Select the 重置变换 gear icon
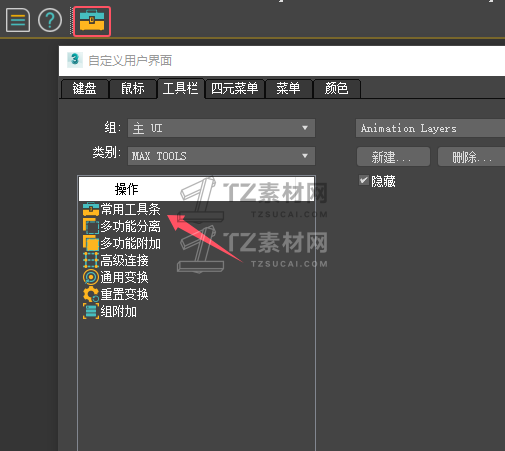This screenshot has width=505, height=451. click(91, 294)
